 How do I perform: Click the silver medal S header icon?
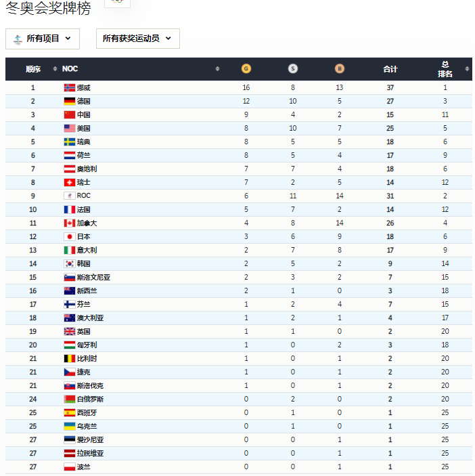pyautogui.click(x=293, y=68)
